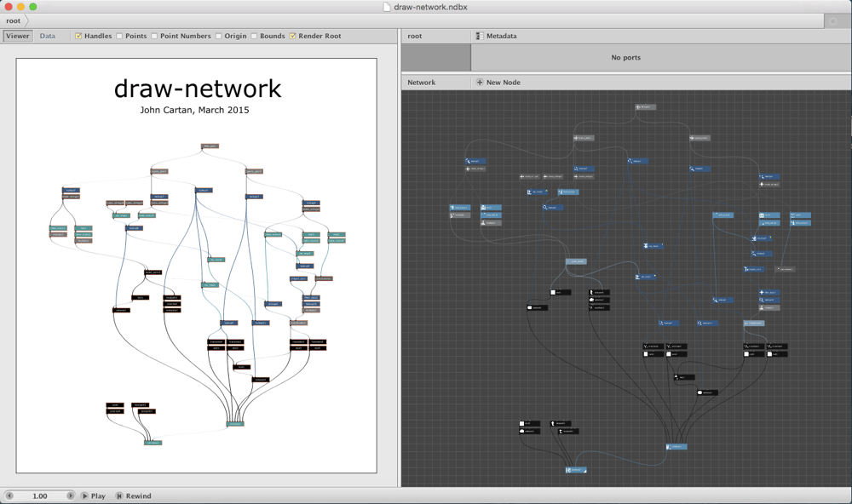Click the right arrow of the frame stepper
Image resolution: width=852 pixels, height=504 pixels.
[x=70, y=495]
